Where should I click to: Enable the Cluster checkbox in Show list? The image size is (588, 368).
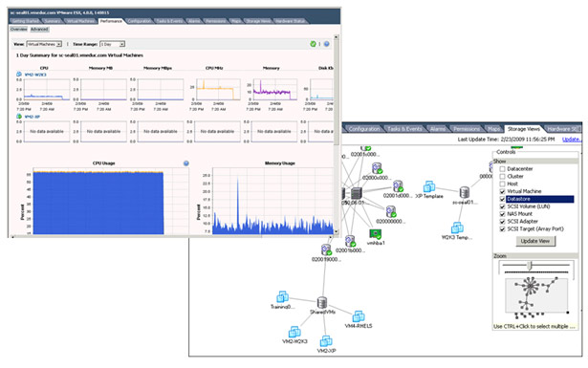click(503, 177)
